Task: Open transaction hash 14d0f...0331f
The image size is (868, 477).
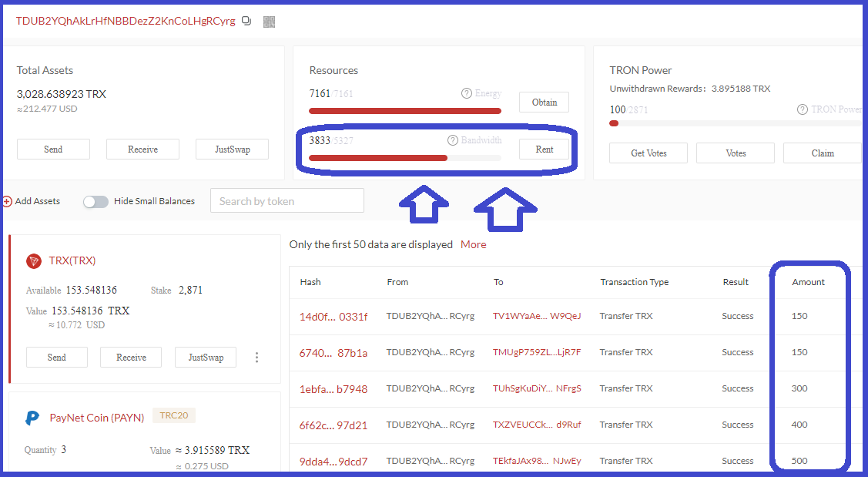Action: pyautogui.click(x=333, y=317)
